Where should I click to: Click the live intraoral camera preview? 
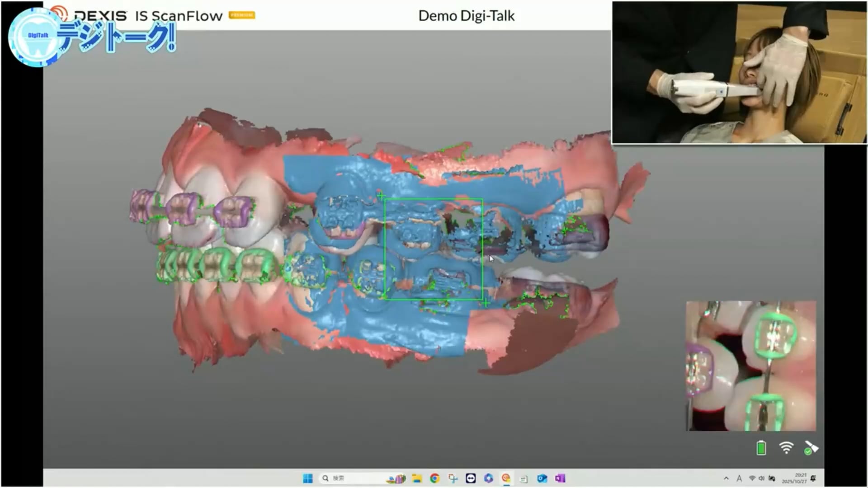(x=751, y=366)
